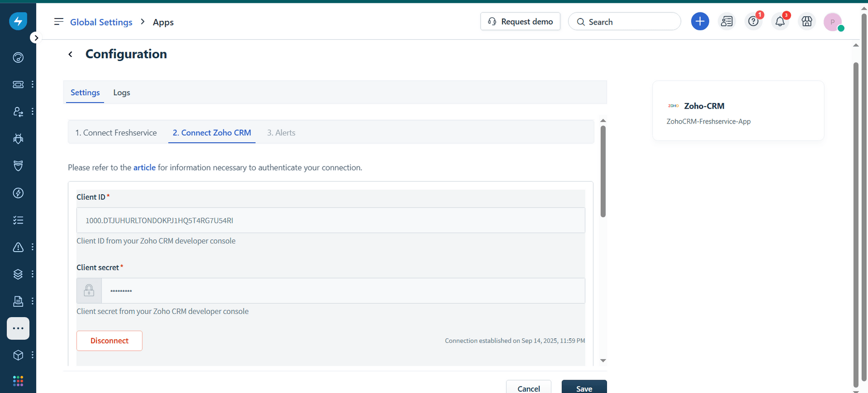
Task: Open the Tickets icon in sidebar
Action: (18, 84)
